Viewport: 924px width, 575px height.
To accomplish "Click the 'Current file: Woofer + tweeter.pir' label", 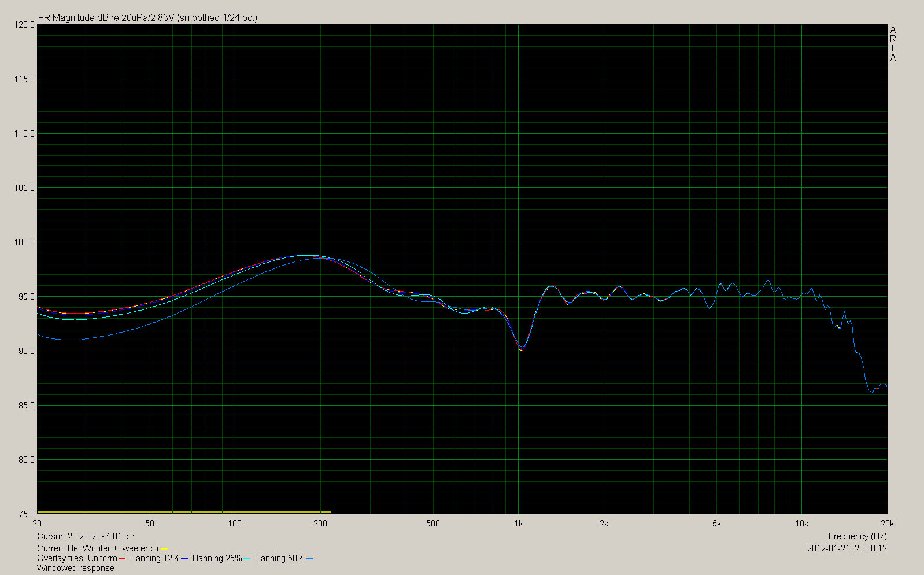I will click(x=98, y=548).
